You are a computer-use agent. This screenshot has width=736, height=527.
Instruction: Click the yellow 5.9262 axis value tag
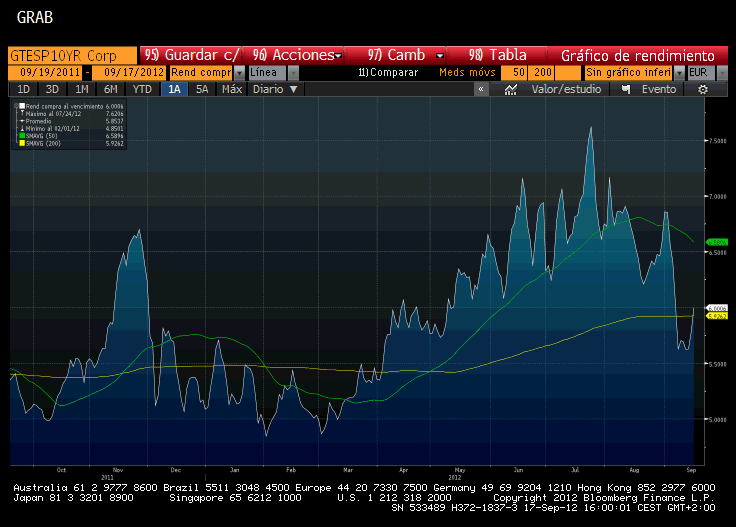pyautogui.click(x=717, y=316)
